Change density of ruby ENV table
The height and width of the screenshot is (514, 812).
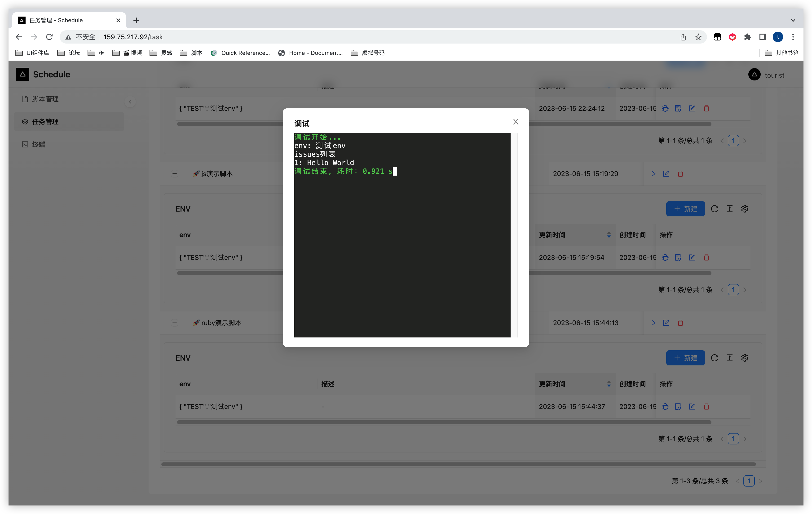(730, 358)
